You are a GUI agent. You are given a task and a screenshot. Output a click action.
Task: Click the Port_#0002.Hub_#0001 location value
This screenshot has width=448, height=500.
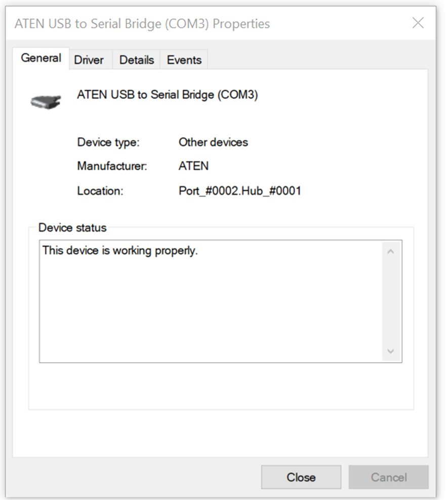(239, 191)
